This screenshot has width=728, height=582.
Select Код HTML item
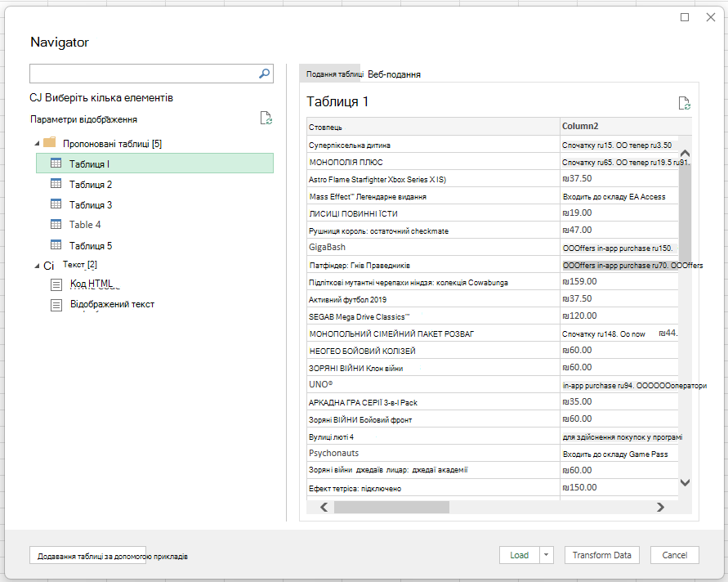pos(92,284)
